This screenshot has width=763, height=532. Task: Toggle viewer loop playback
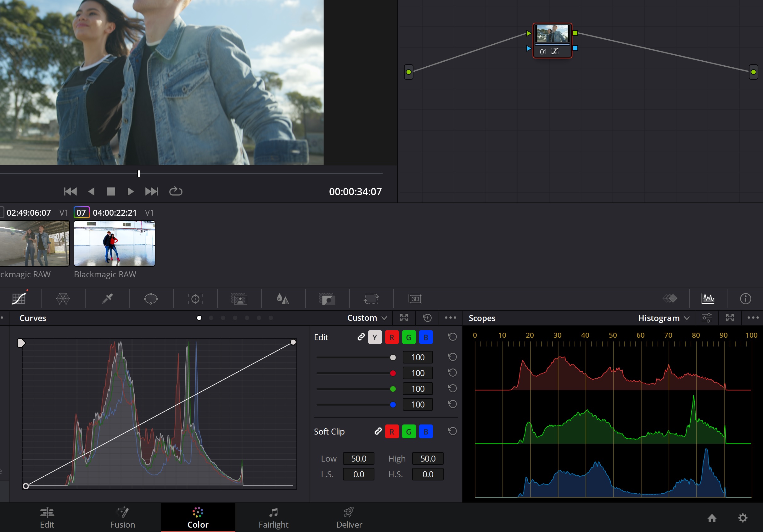coord(176,191)
